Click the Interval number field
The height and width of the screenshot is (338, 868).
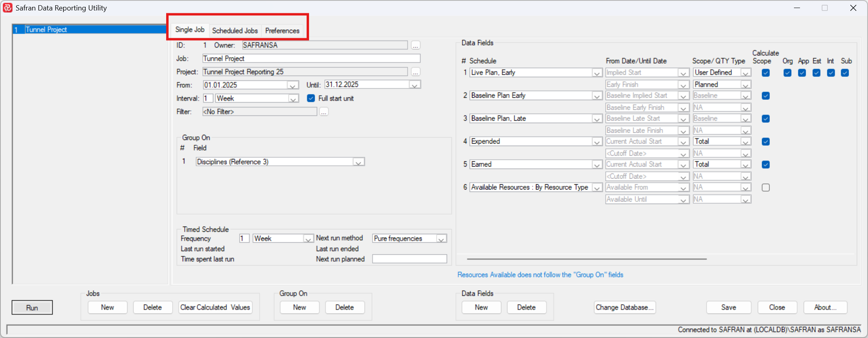pos(208,98)
